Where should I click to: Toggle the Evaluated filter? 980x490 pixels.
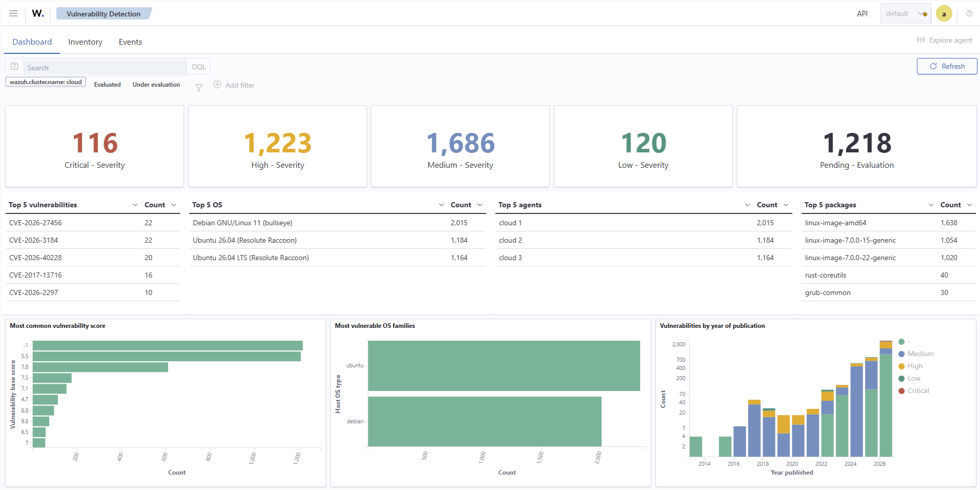tap(107, 85)
